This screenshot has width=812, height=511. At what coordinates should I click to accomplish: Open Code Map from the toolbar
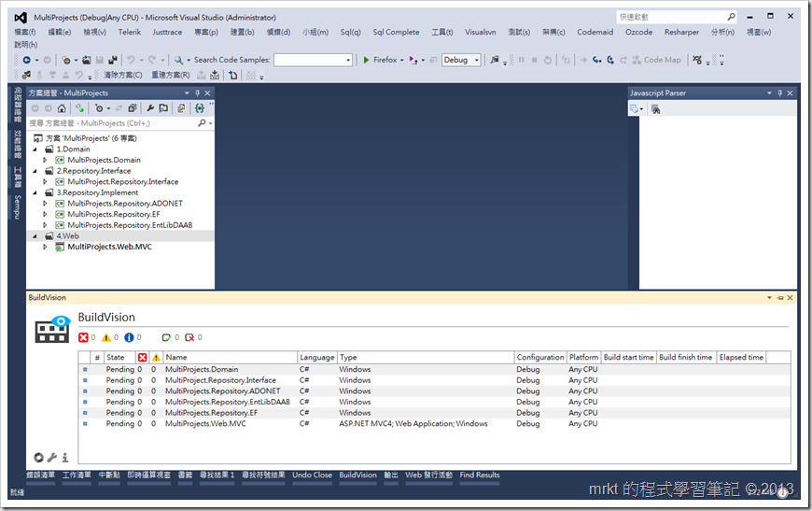[x=657, y=60]
